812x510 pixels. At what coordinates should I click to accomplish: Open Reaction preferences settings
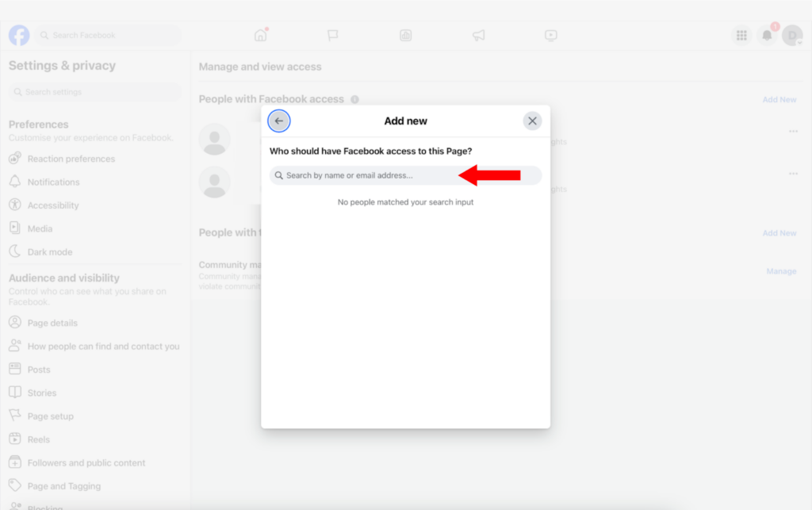point(95,159)
